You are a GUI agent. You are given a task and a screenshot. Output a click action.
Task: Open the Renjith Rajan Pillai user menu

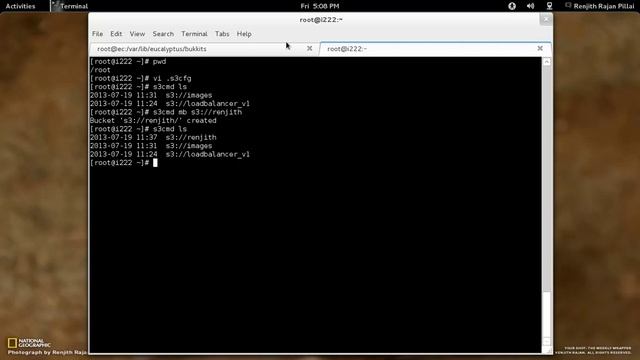point(600,6)
